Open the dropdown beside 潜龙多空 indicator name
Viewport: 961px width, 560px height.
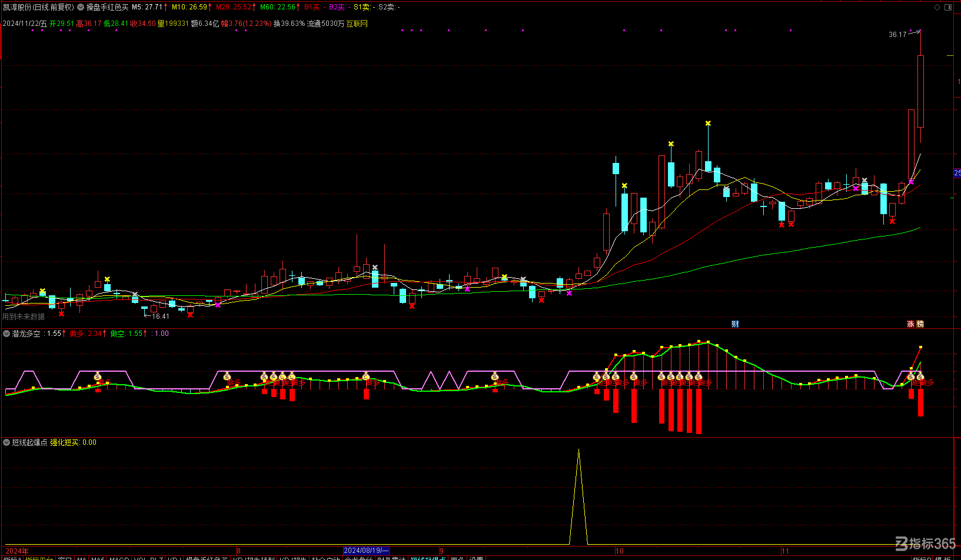[6, 334]
